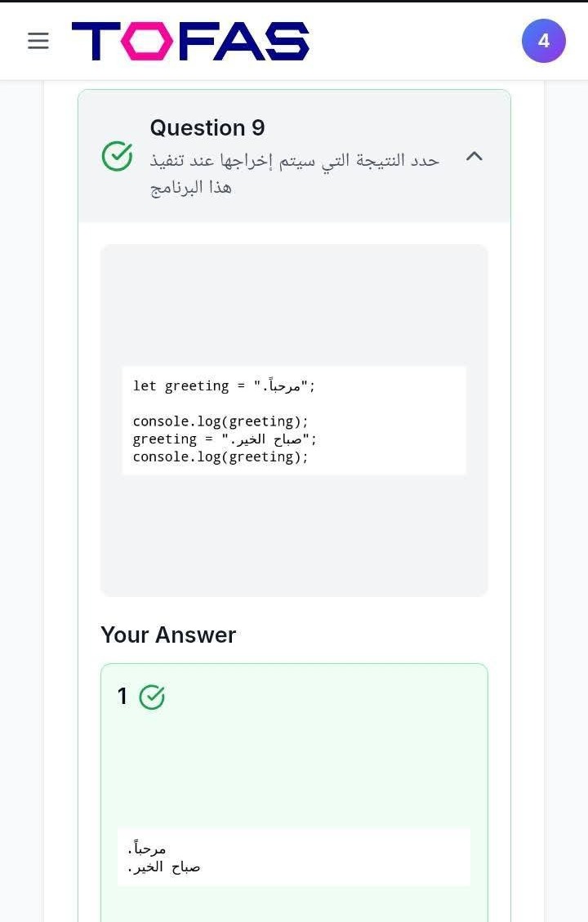Click the Question 9 green checkmark icon
Image resolution: width=588 pixels, height=922 pixels.
click(x=117, y=156)
